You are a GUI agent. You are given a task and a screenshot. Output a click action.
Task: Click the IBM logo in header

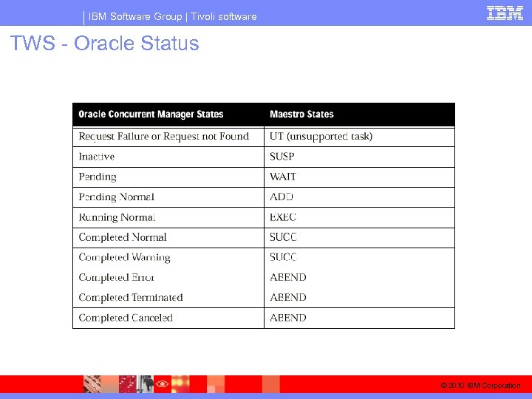click(505, 13)
